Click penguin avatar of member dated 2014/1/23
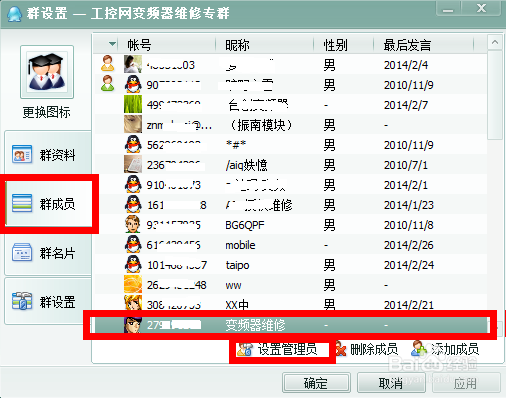 (133, 204)
